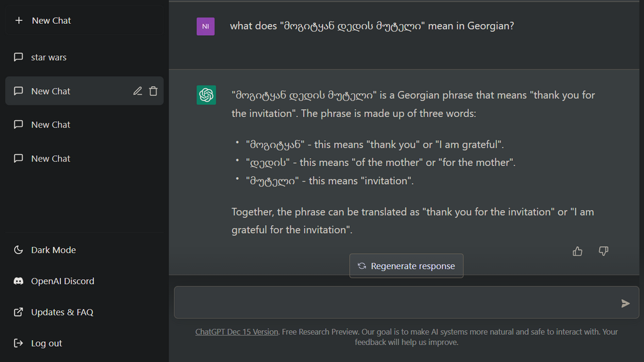The width and height of the screenshot is (644, 362).
Task: Click the ChatGPT logo avatar
Action: 206,95
